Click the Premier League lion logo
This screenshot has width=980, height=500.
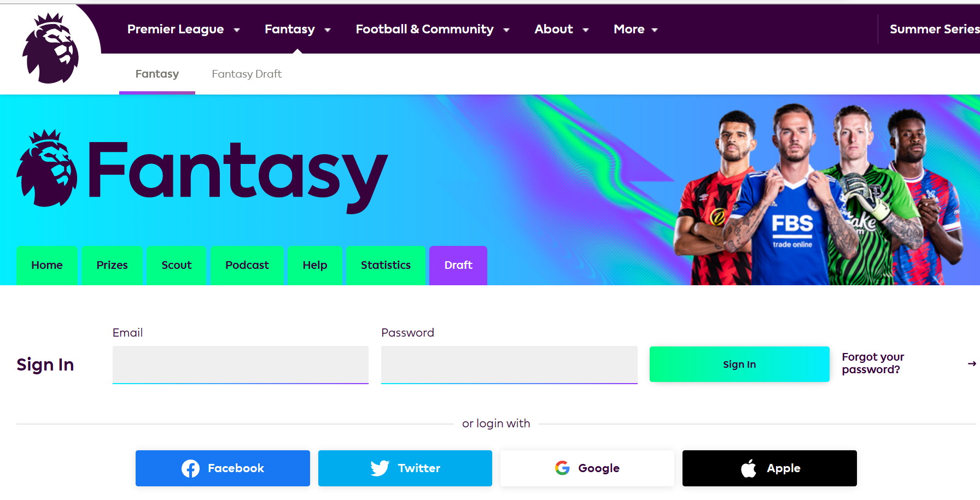[50, 49]
